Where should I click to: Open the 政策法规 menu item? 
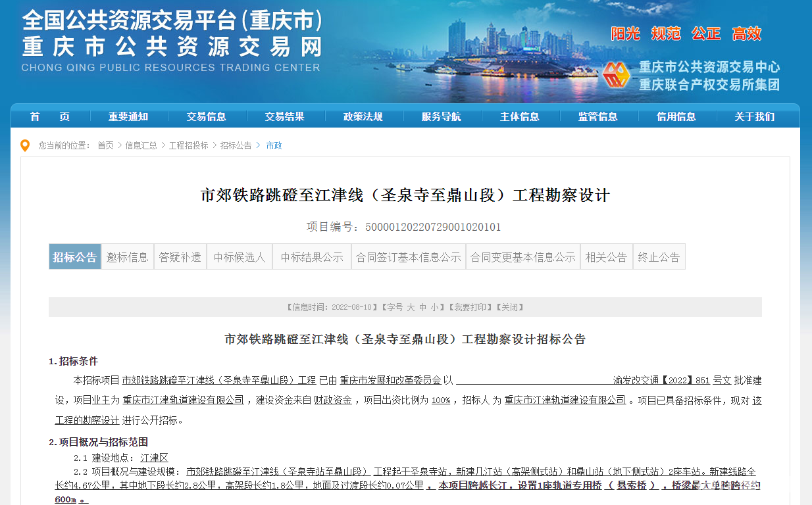point(363,116)
